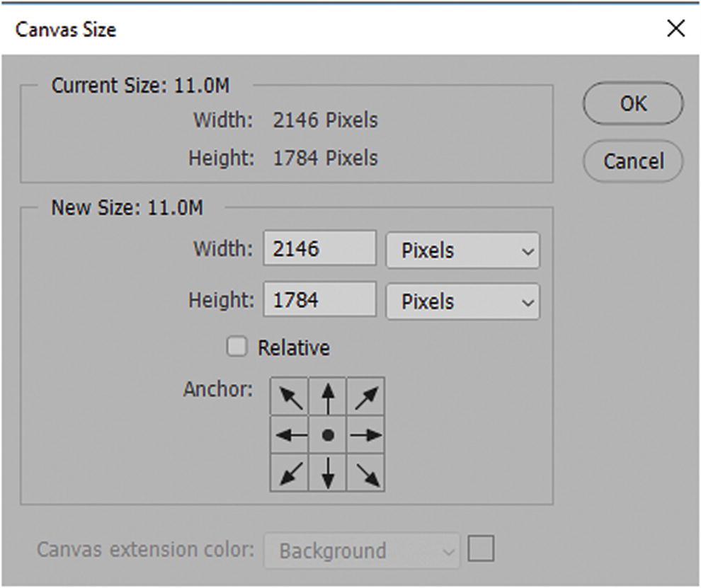Image resolution: width=701 pixels, height=588 pixels.
Task: Set anchor to top-left arrow
Action: 290,397
